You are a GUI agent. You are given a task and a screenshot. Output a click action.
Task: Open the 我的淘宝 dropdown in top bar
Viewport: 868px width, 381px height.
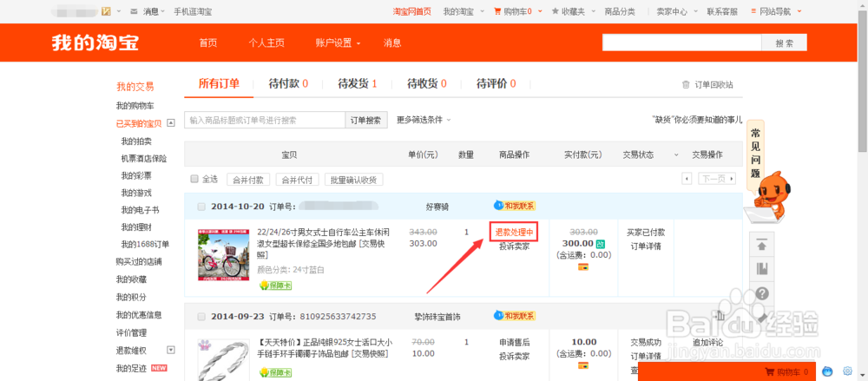[x=482, y=11]
